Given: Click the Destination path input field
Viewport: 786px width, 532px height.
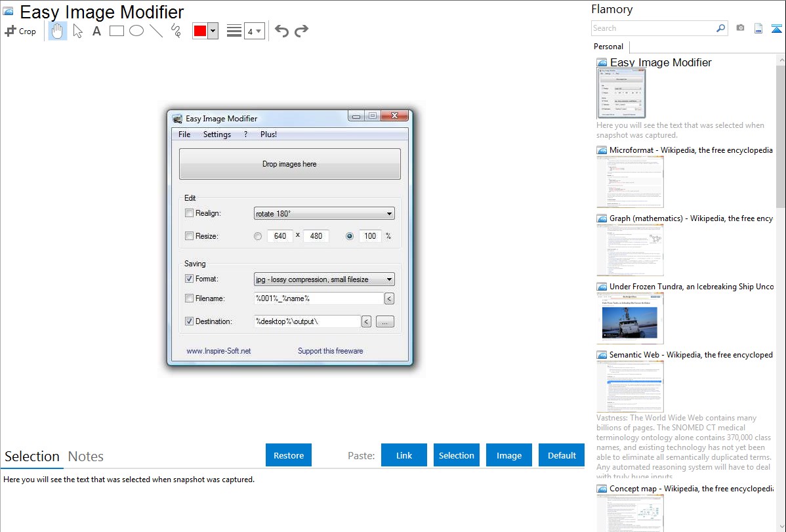Looking at the screenshot, I should [307, 322].
